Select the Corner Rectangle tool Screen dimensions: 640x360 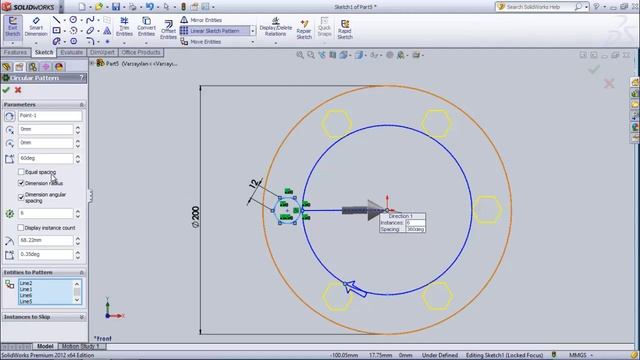56,31
